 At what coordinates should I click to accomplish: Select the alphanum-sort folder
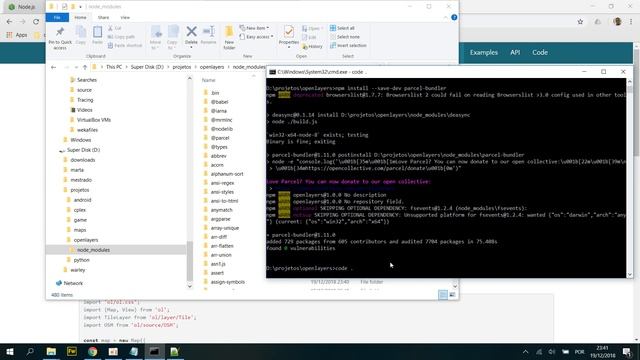(227, 174)
